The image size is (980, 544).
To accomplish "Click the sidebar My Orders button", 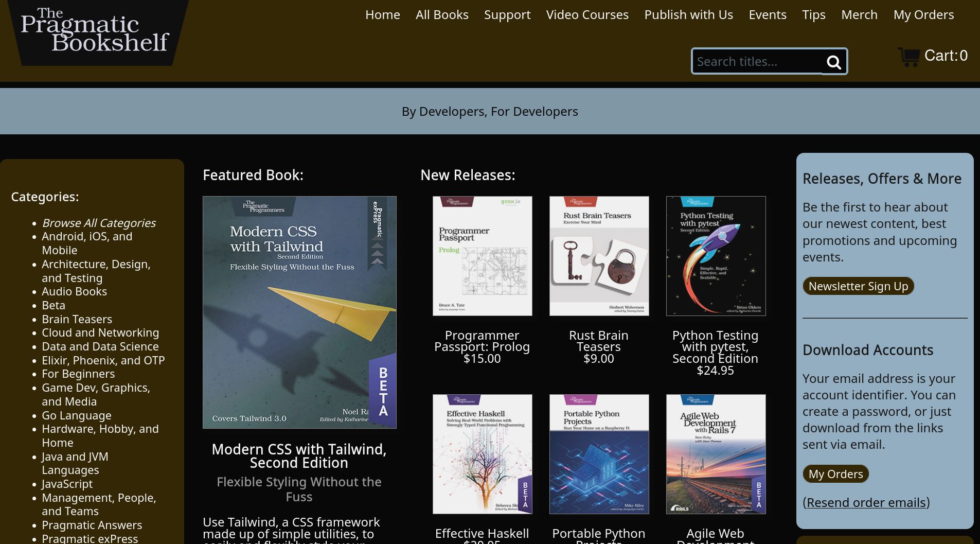I will point(835,474).
